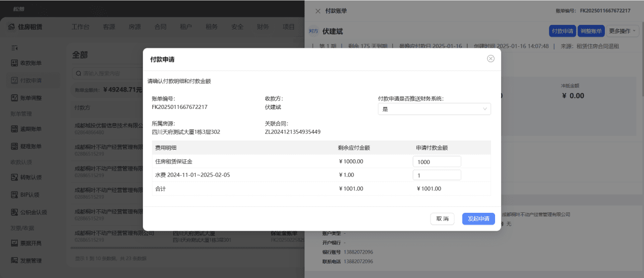Edit the 住房租赁保证金 payment amount field
The height and width of the screenshot is (278, 644).
[x=437, y=161]
